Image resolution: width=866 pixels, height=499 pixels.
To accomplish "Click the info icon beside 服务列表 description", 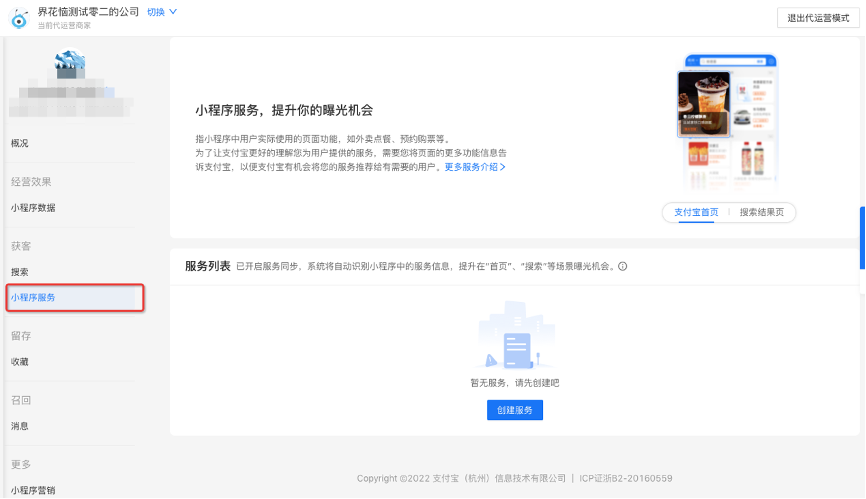I will point(622,266).
